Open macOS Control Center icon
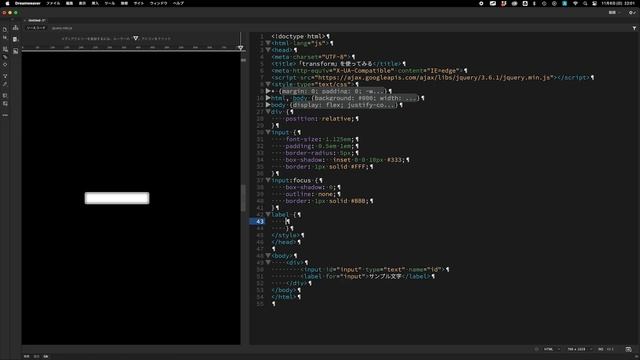 (594, 3)
